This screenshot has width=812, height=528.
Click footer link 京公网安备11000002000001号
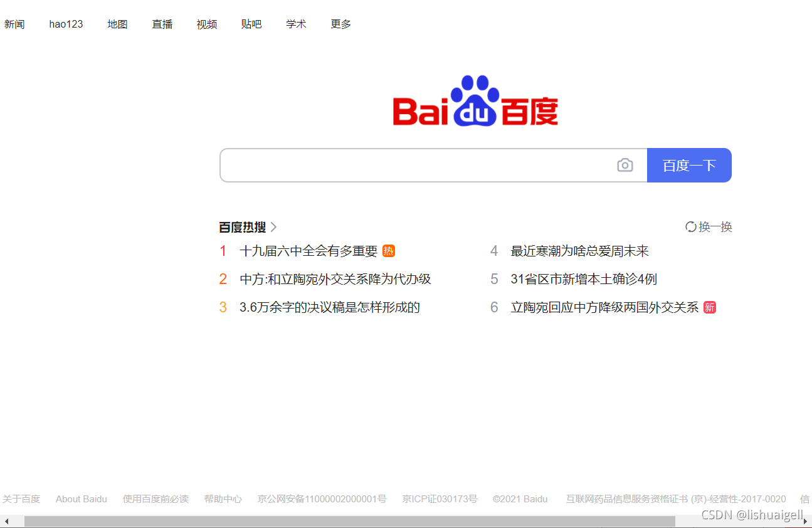(322, 499)
